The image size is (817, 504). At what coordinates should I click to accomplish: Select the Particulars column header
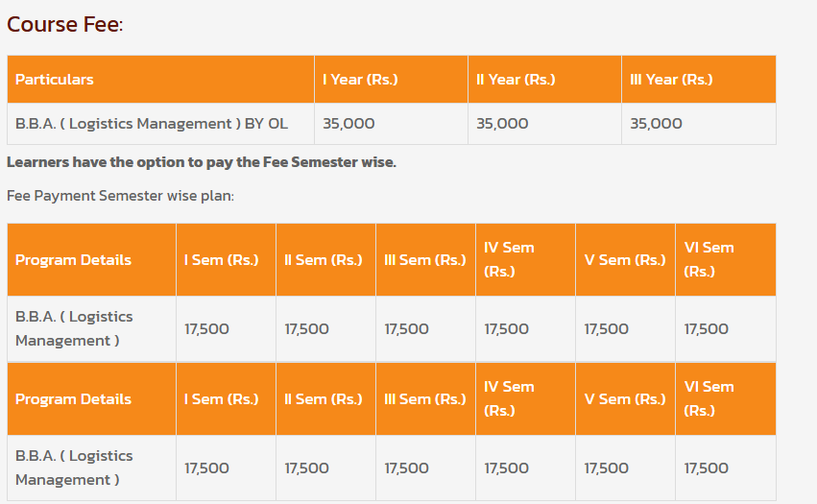(x=55, y=80)
